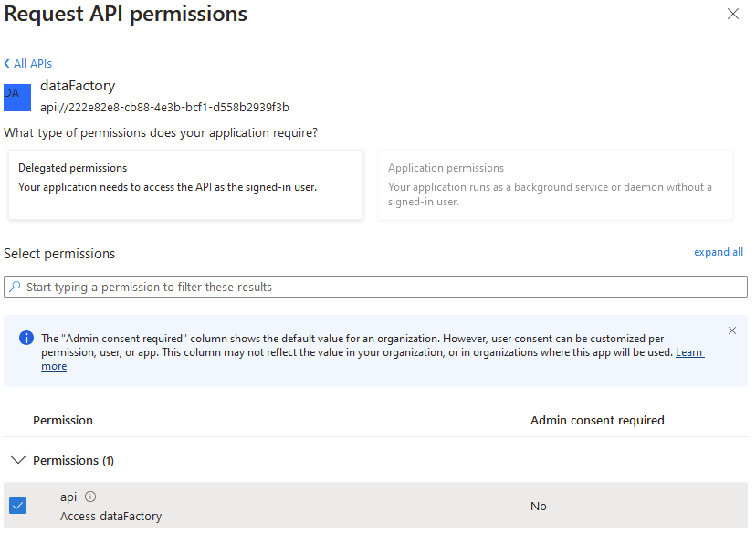Viewport: 756px width, 534px height.
Task: Click the back chevron beside All APIs
Action: pyautogui.click(x=7, y=64)
